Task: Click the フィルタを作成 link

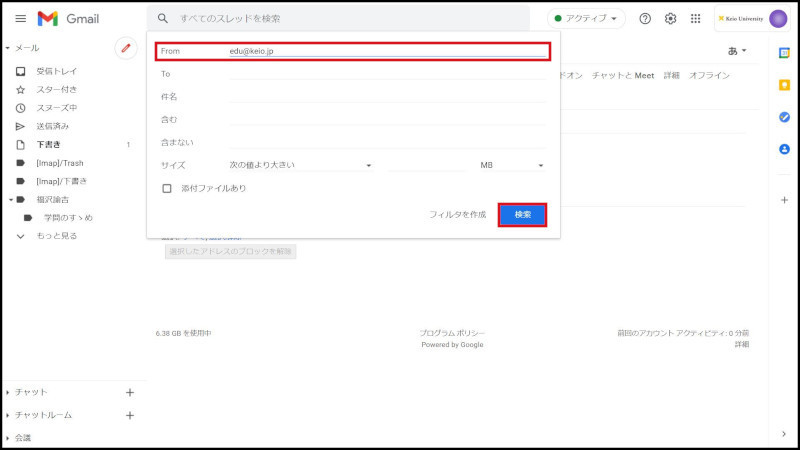Action: pos(457,215)
